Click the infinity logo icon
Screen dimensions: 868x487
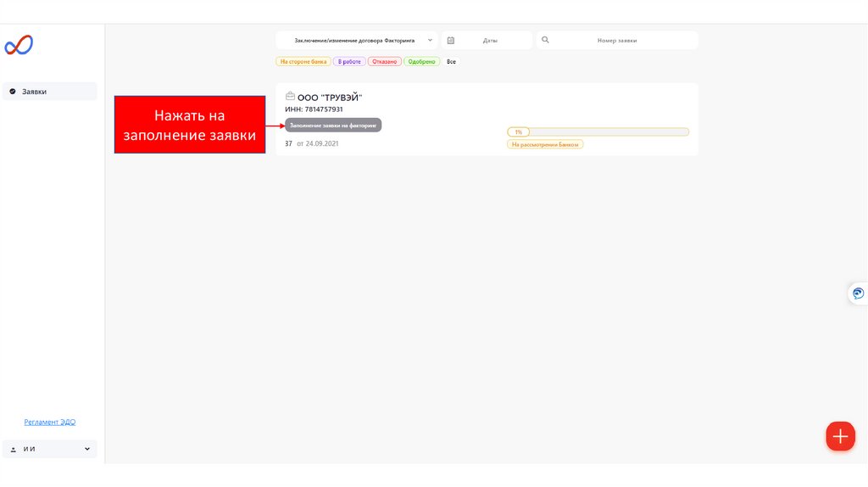coord(19,45)
